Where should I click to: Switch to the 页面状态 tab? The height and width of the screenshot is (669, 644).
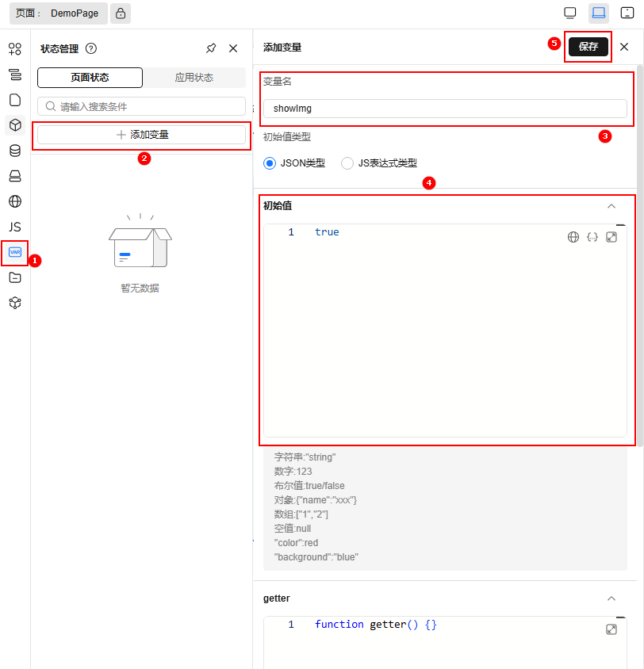[x=90, y=78]
